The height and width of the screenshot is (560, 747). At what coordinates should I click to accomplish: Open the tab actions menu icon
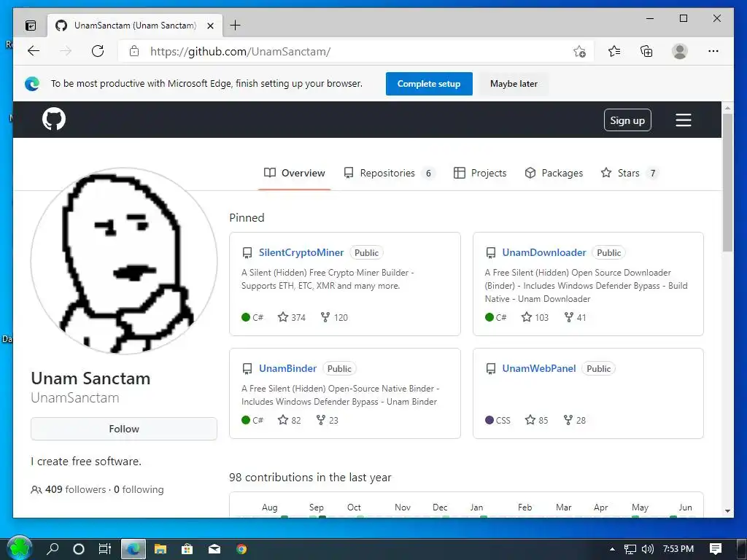tap(31, 26)
